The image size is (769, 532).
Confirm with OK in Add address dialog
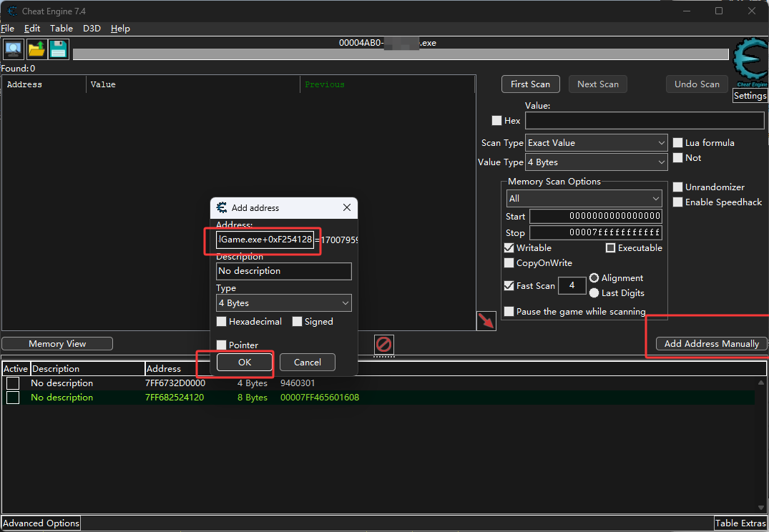coord(245,363)
